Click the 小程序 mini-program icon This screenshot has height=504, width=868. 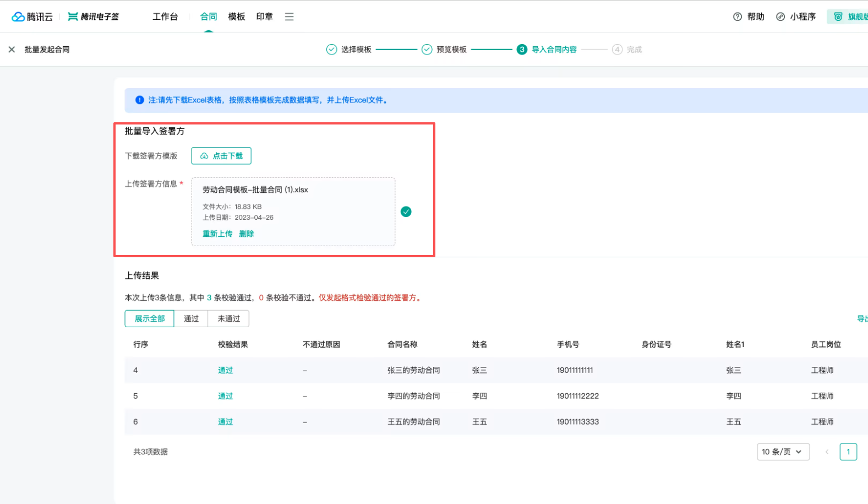pyautogui.click(x=780, y=17)
